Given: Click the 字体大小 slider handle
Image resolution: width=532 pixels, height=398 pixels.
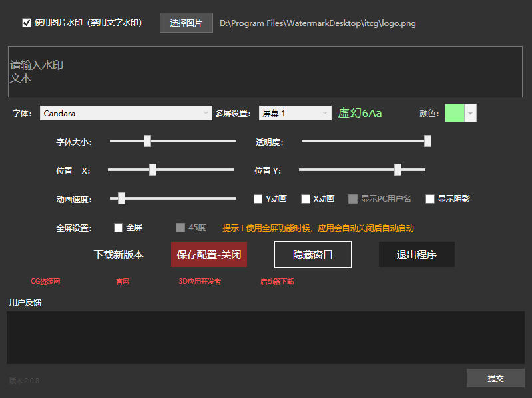Looking at the screenshot, I should pyautogui.click(x=147, y=141).
